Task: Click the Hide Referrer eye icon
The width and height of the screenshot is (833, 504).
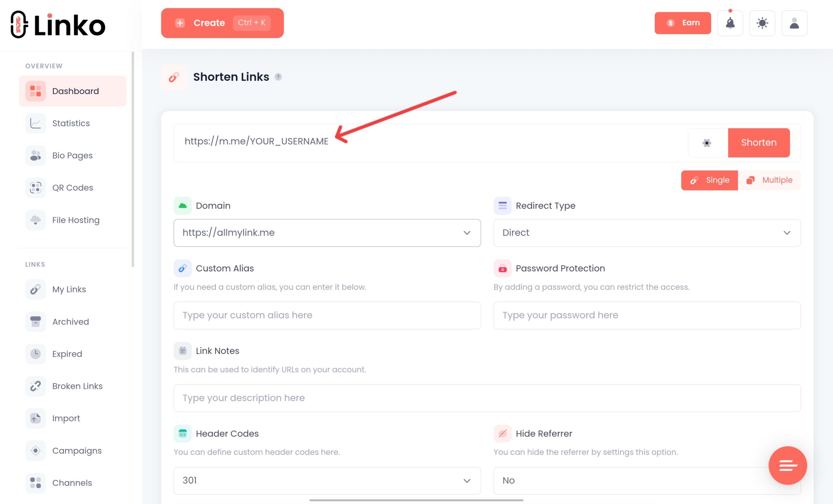Action: point(503,434)
